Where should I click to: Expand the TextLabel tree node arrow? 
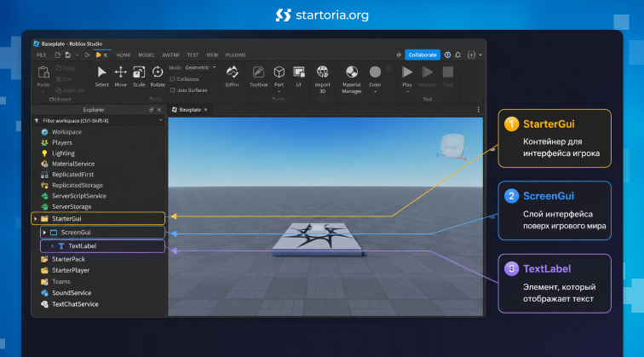[52, 246]
